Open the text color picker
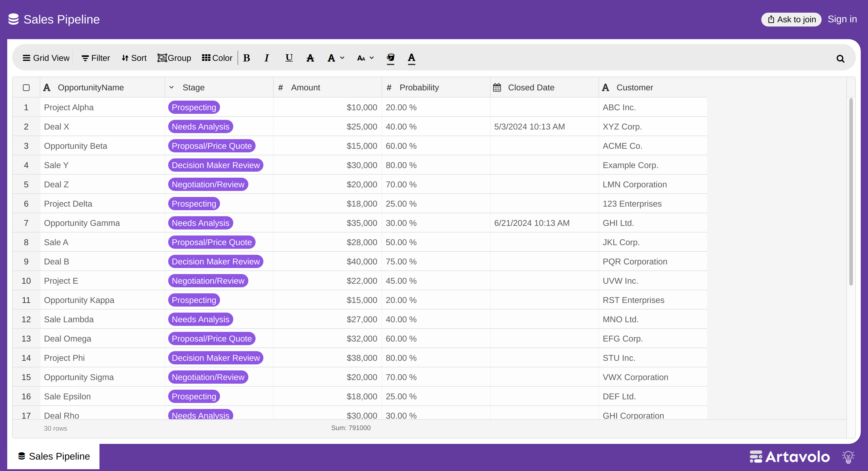Image resolution: width=868 pixels, height=471 pixels. [411, 58]
